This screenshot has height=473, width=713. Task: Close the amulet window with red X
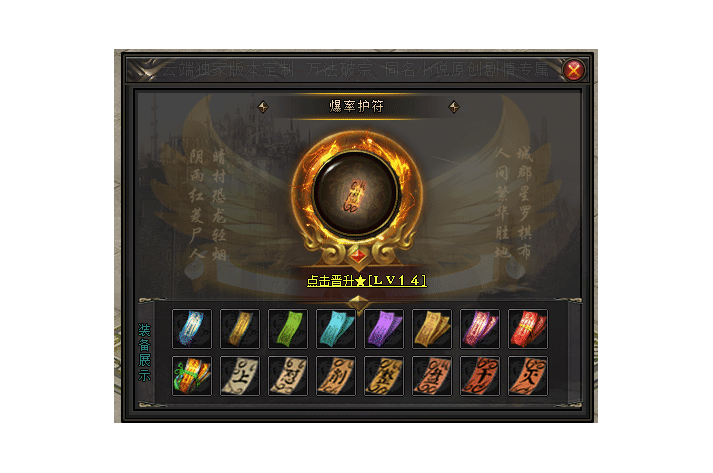pos(574,70)
